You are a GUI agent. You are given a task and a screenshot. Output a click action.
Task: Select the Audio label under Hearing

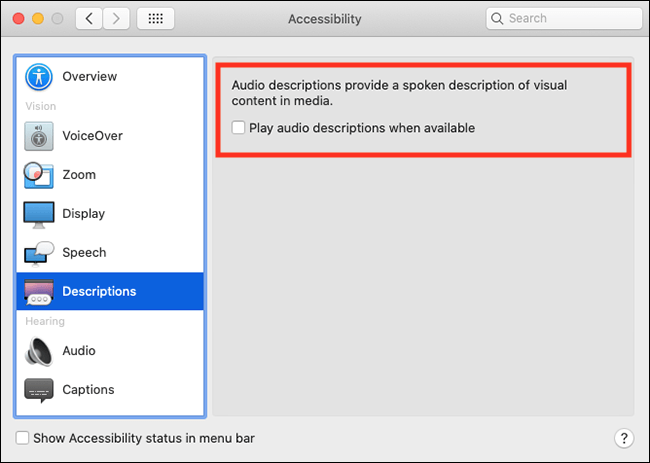tap(79, 351)
